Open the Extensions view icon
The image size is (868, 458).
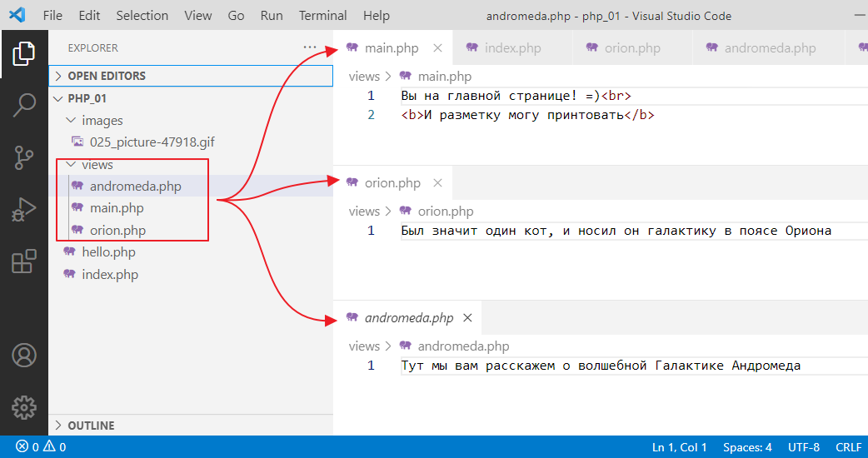coord(23,261)
